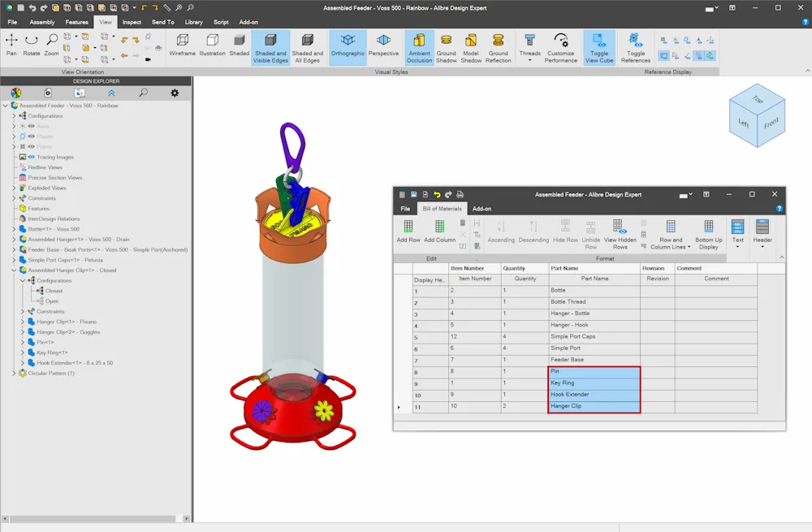The height and width of the screenshot is (532, 812).
Task: Open the Design Explorer search icon
Action: (144, 93)
